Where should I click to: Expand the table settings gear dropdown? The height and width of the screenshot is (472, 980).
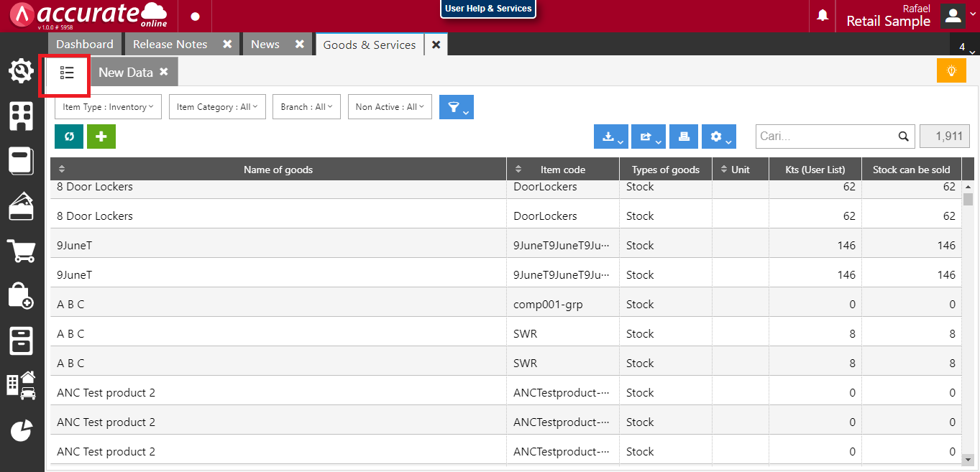[x=719, y=136]
